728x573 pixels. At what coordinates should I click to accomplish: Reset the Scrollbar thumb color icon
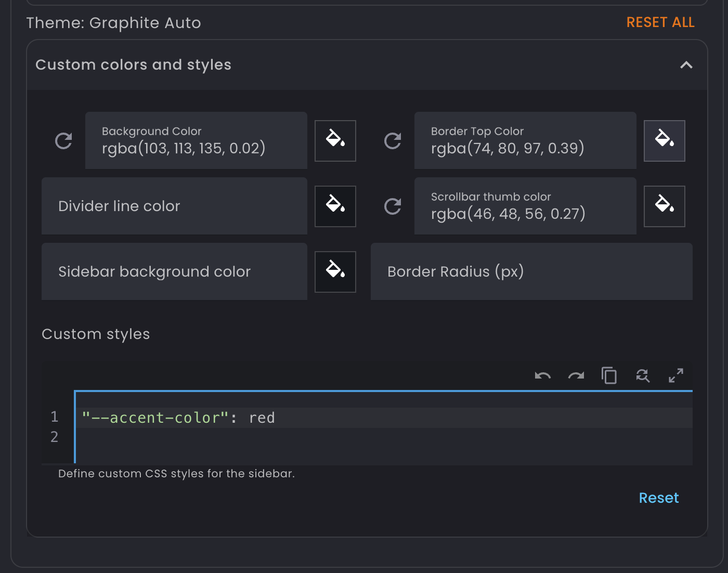click(x=393, y=206)
